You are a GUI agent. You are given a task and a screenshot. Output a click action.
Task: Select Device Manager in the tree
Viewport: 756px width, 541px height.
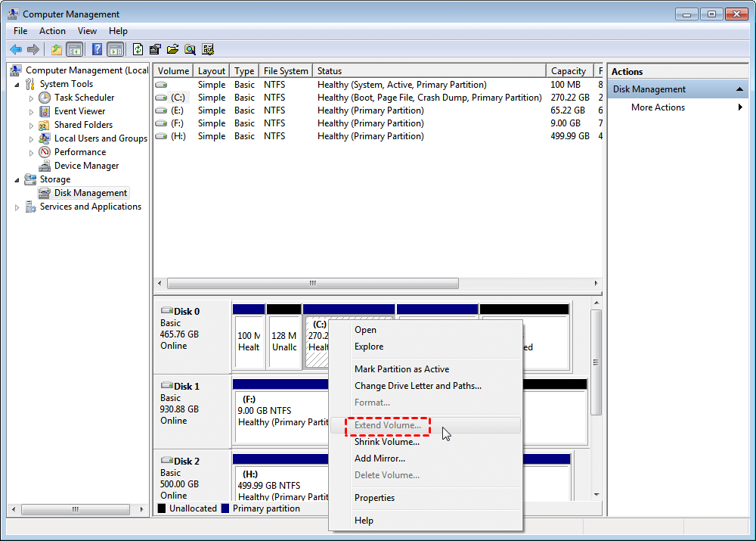coord(86,166)
